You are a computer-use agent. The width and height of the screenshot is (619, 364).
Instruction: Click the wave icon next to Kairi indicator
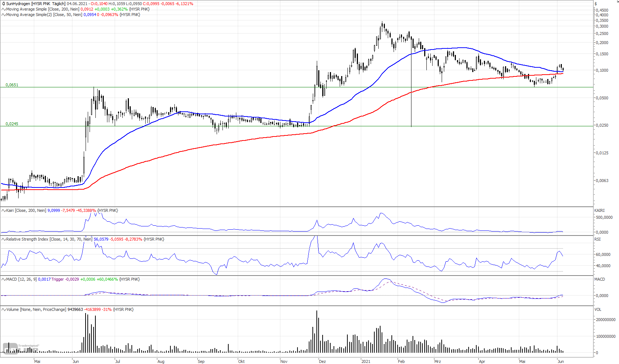click(x=4, y=210)
